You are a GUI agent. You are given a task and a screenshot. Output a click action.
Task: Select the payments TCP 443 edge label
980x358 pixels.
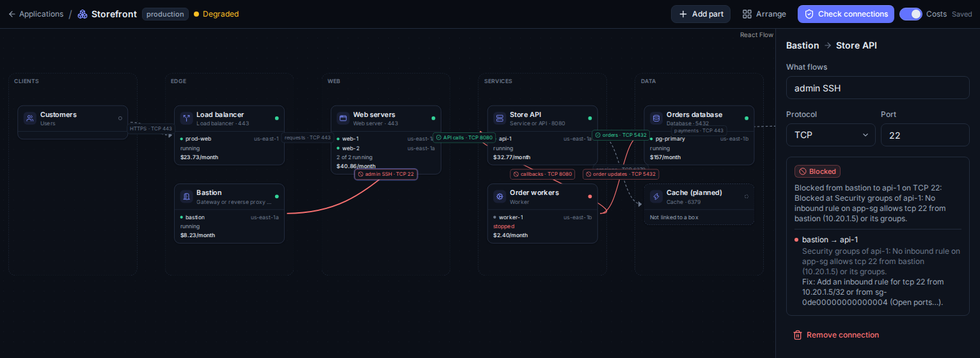coord(699,130)
